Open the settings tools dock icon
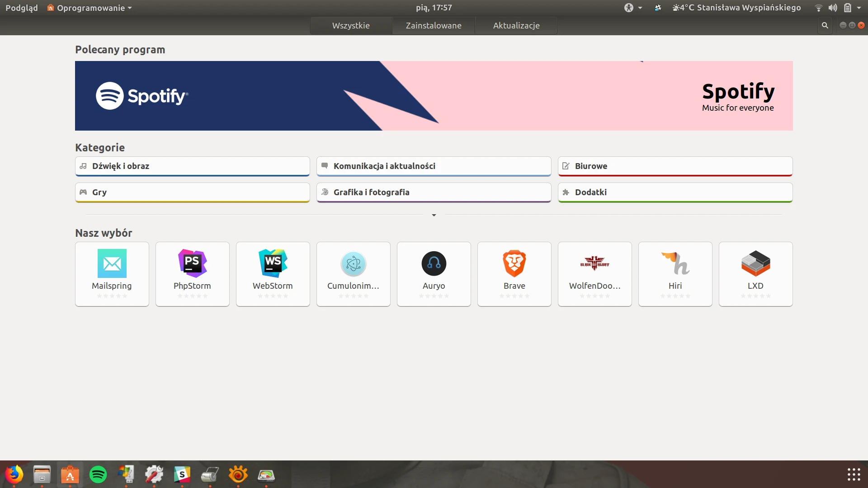 154,474
